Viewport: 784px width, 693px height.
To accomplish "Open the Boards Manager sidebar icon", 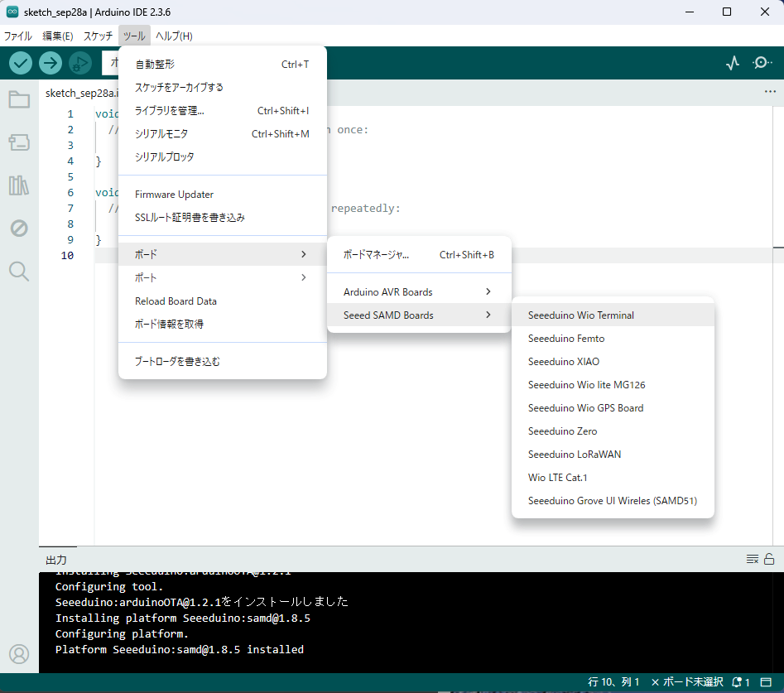I will [19, 143].
